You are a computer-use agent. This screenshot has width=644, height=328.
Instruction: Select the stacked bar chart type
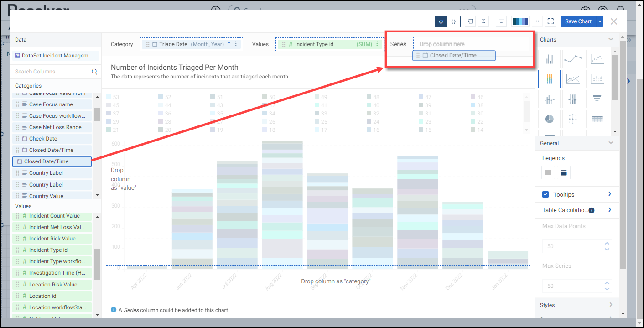point(550,79)
